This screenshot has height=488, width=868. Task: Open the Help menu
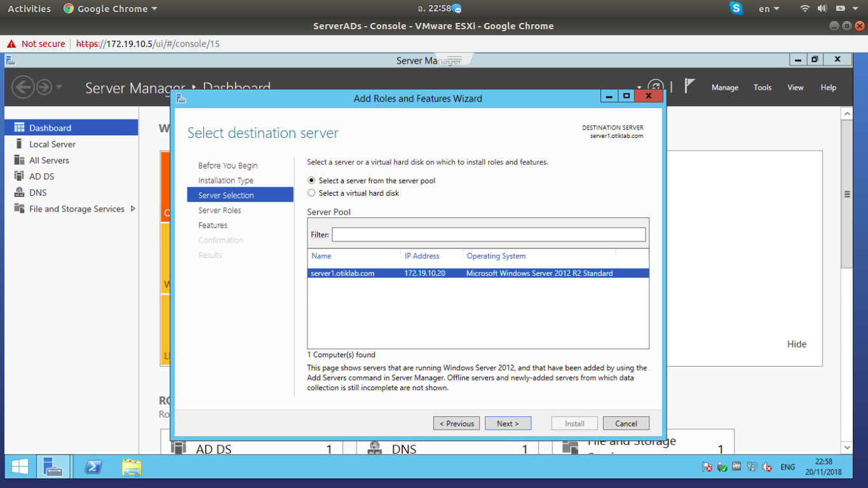click(829, 88)
